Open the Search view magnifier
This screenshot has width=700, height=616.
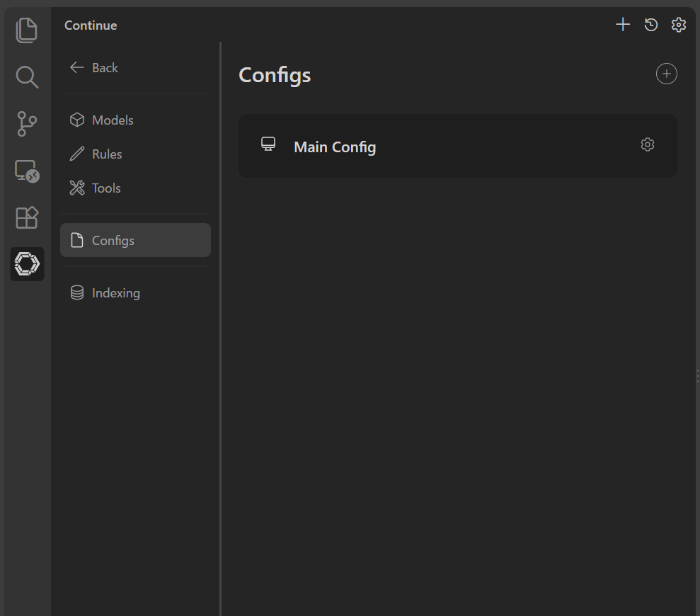27,77
